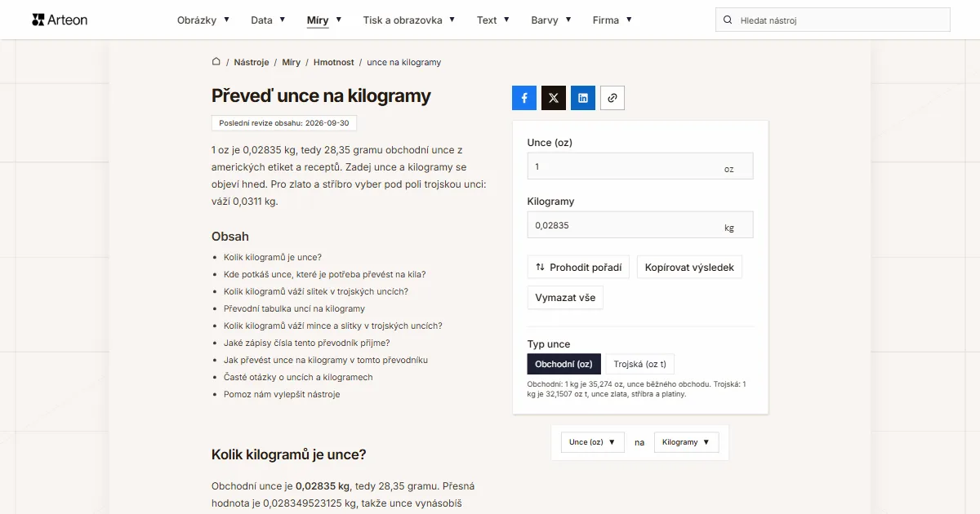Open the Nástroje breadcrumb link
This screenshot has width=980, height=514.
tap(252, 62)
